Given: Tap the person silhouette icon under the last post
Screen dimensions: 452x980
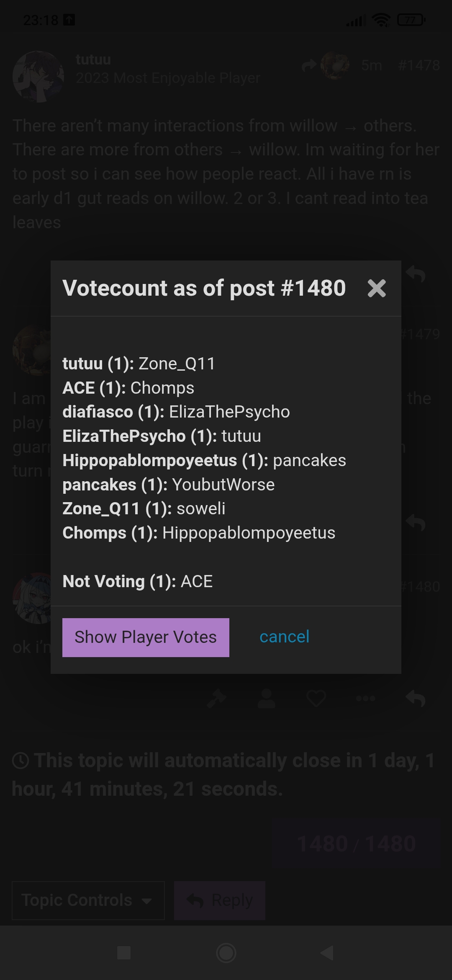Looking at the screenshot, I should (x=266, y=699).
